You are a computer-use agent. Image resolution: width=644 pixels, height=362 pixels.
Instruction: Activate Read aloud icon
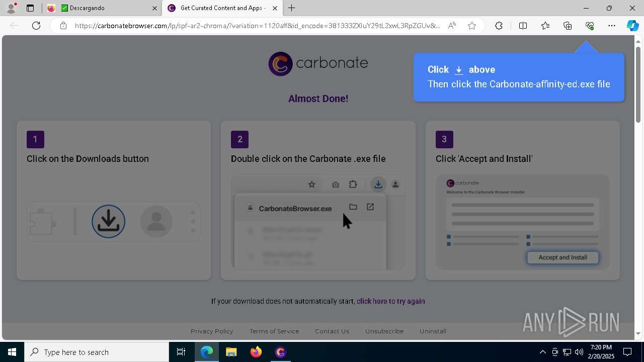[452, 26]
